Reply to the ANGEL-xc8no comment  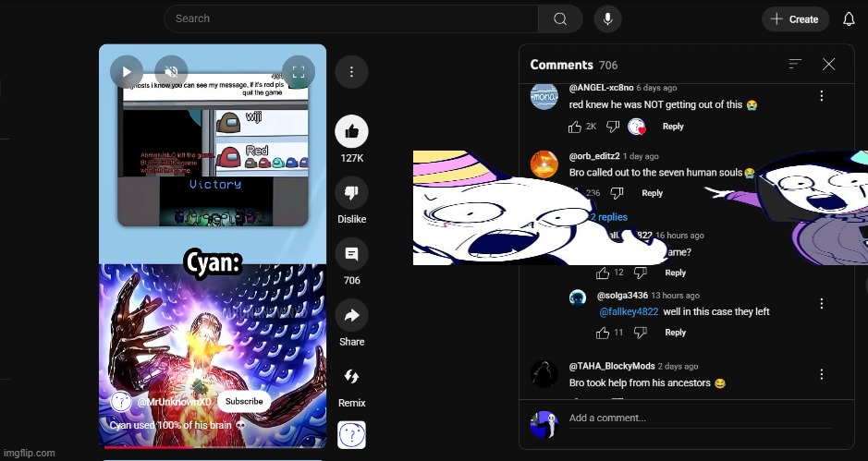(x=673, y=127)
